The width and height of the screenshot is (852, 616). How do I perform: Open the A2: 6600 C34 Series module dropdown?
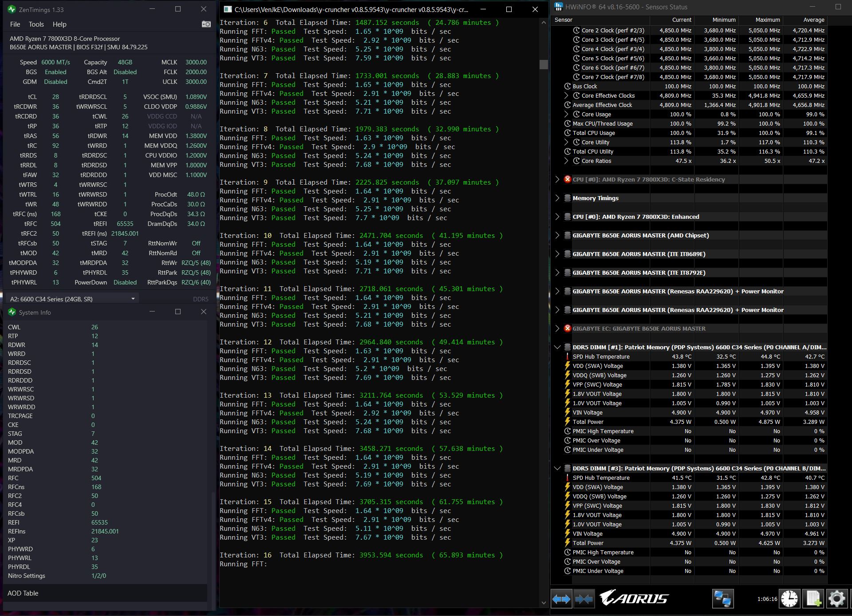point(133,299)
